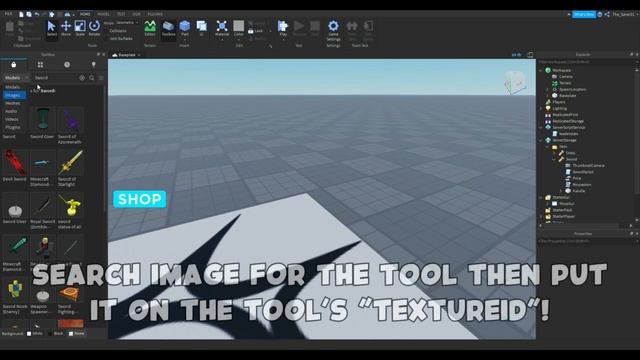This screenshot has height=360, width=640.
Task: Activate the Move tool
Action: coord(66,29)
